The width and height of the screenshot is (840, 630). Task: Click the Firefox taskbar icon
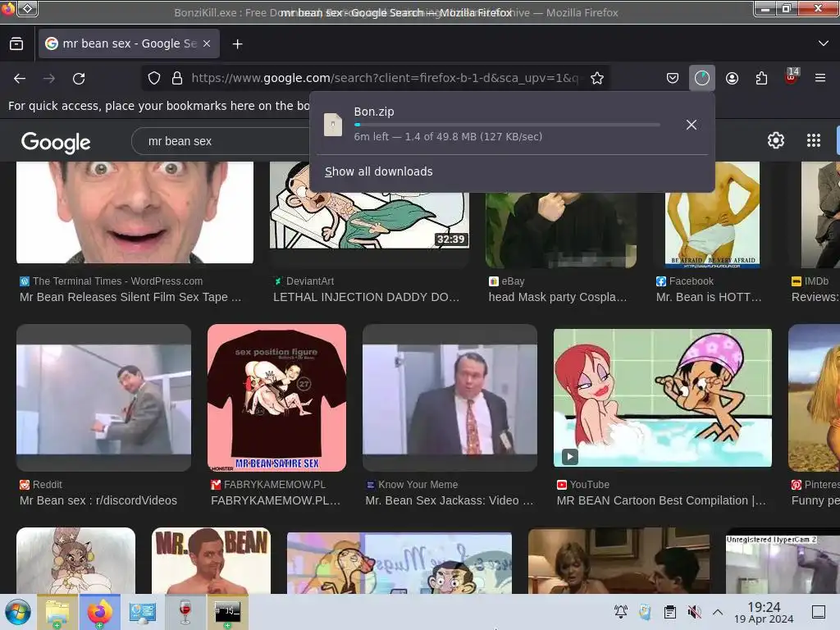pos(99,612)
